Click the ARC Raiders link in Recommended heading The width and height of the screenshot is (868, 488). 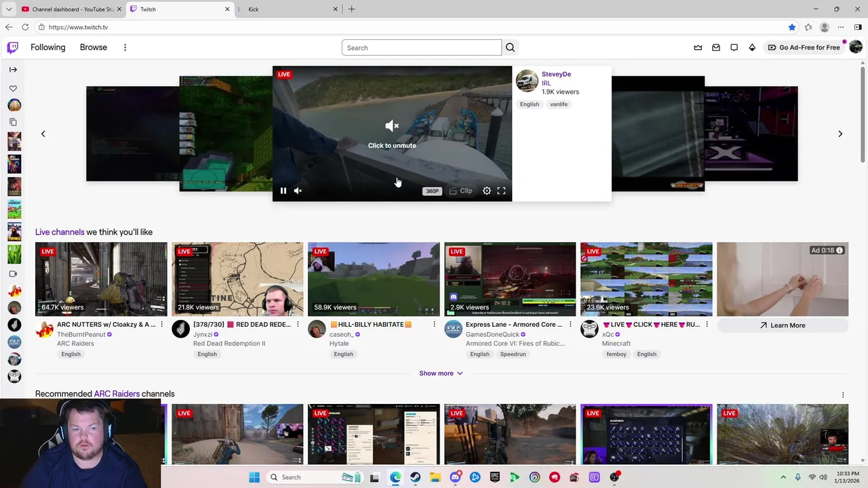coord(117,394)
